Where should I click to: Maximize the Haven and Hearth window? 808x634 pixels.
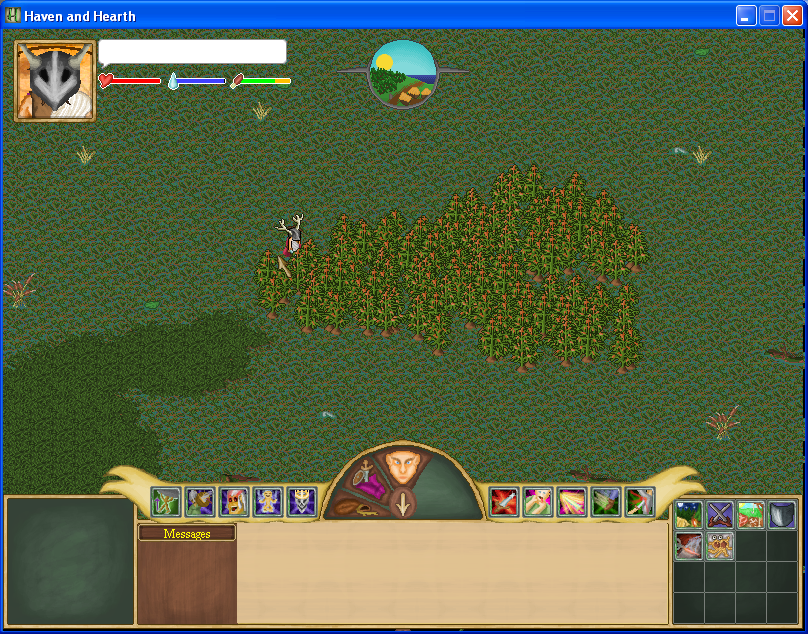[769, 16]
